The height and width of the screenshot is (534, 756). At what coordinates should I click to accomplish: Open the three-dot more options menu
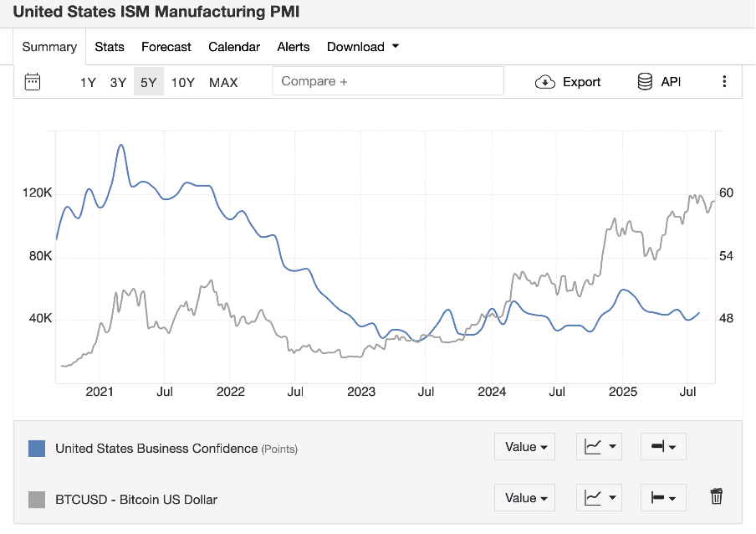tap(724, 81)
